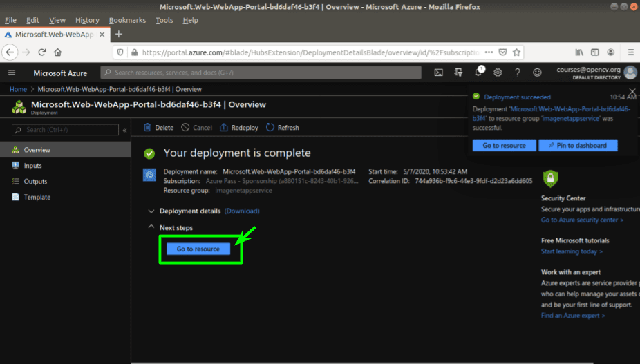640x364 pixels.
Task: Open the Tools menu
Action: click(x=164, y=20)
